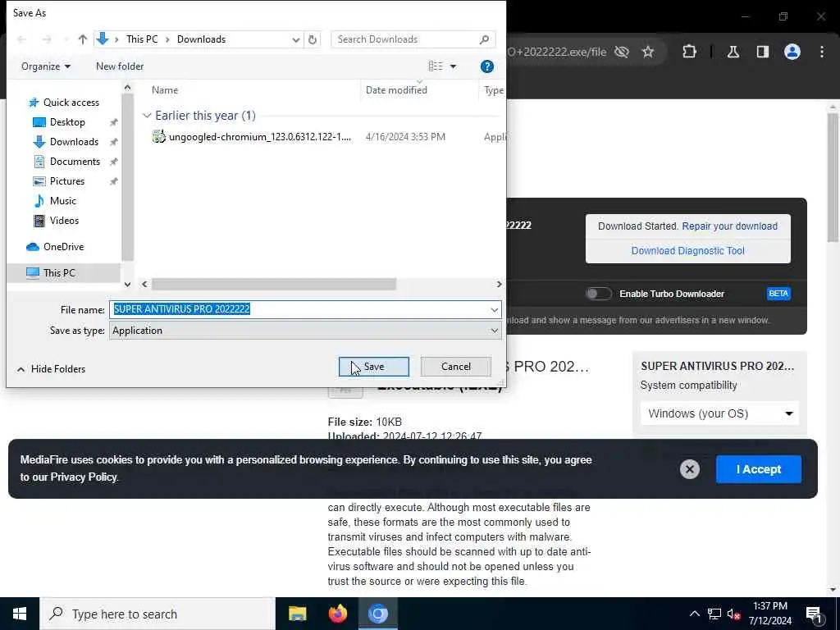
Task: Toggle the Chrome side panel icon
Action: pyautogui.click(x=763, y=52)
